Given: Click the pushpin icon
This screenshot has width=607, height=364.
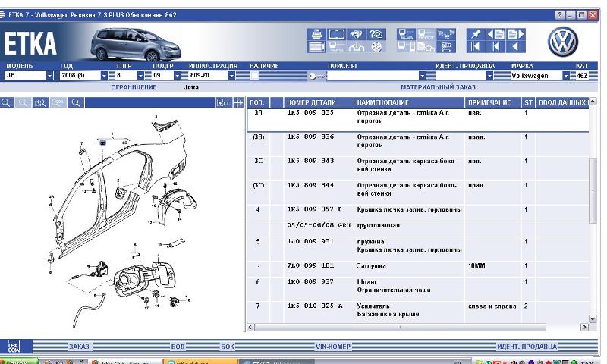Looking at the screenshot, I should tap(476, 34).
